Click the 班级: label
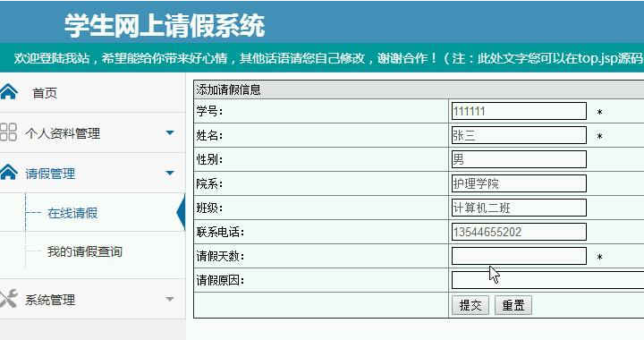 coord(209,208)
